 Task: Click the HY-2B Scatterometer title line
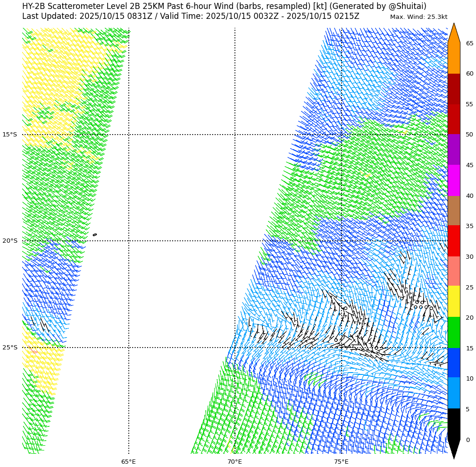224,6
